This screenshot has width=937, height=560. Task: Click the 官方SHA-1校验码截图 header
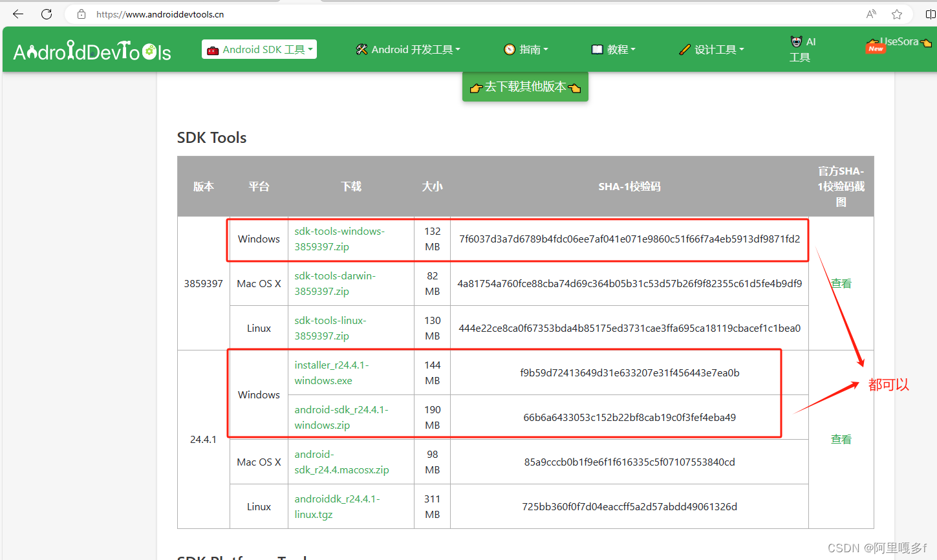(841, 186)
